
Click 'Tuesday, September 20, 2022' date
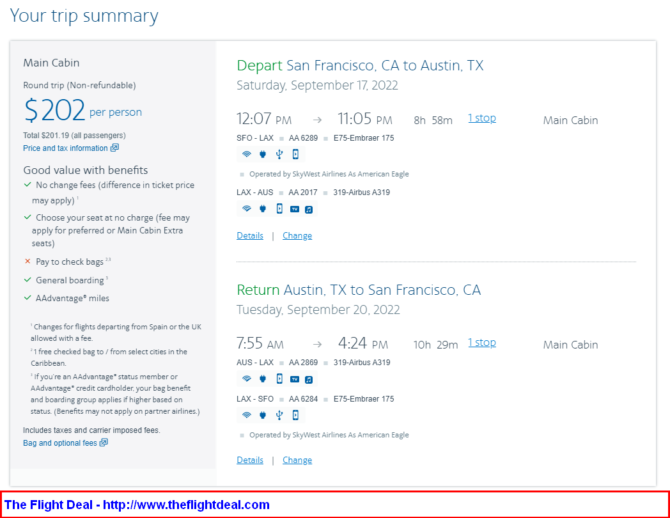318,310
